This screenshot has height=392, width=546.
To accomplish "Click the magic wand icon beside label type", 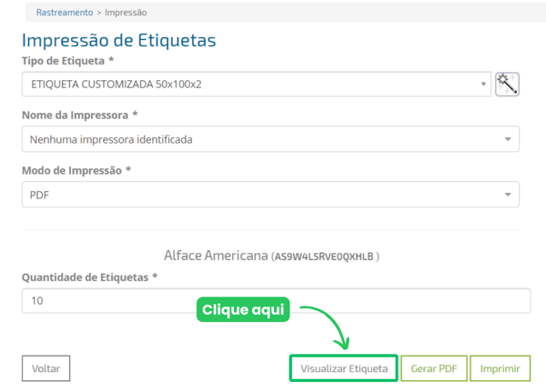I will pos(507,85).
